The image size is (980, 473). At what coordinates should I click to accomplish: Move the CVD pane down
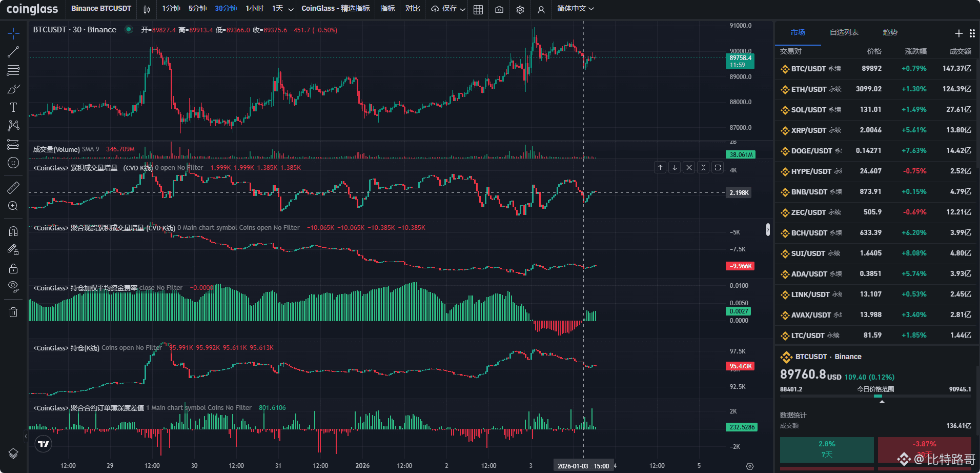(x=675, y=167)
